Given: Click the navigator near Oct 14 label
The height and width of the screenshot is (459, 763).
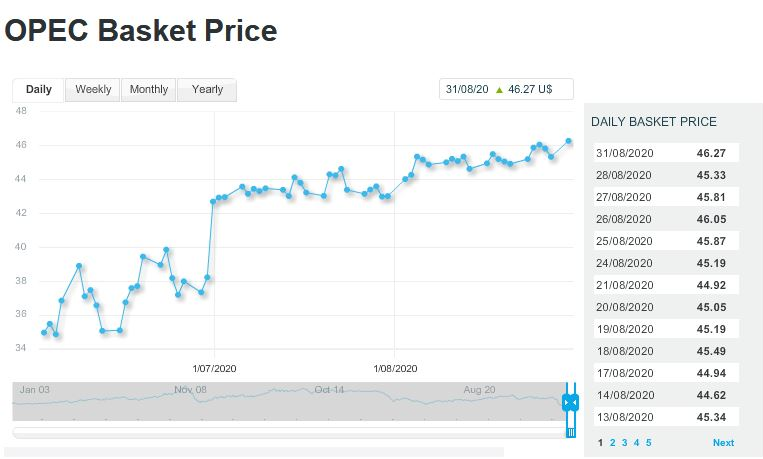Looking at the screenshot, I should 328,400.
